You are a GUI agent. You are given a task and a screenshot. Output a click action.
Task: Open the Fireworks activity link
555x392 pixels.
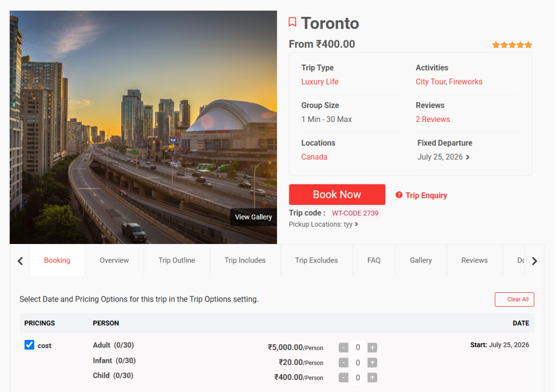pos(466,82)
